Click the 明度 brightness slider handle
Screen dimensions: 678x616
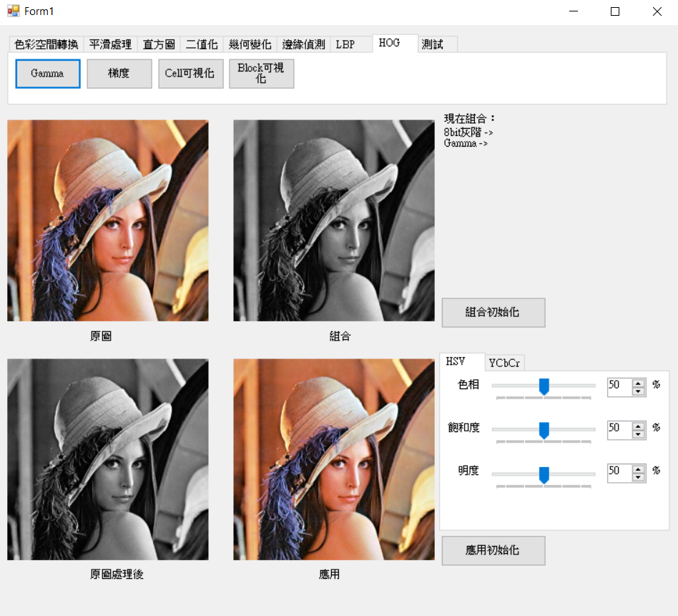tap(544, 475)
